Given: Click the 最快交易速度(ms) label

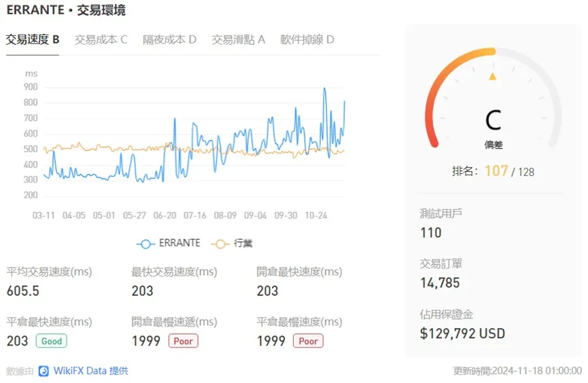Looking at the screenshot, I should pyautogui.click(x=175, y=272).
